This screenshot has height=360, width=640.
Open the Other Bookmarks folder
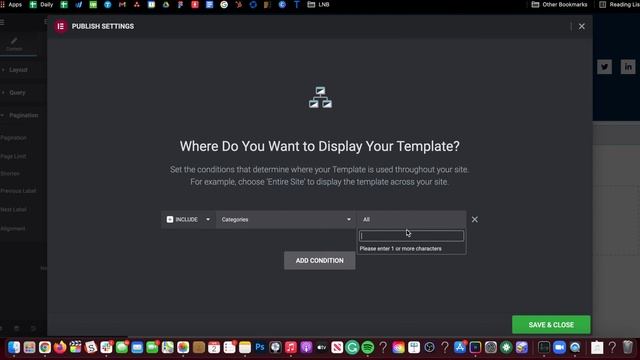point(559,4)
